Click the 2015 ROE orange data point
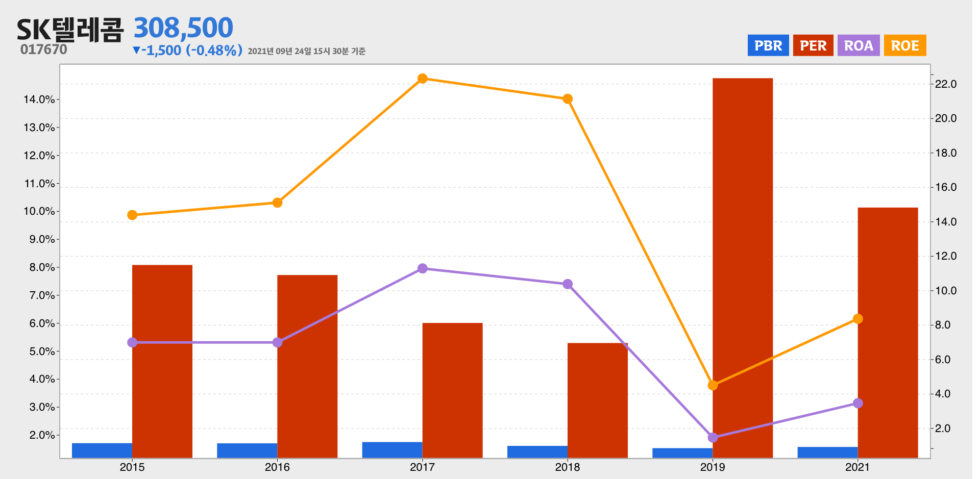Image resolution: width=980 pixels, height=479 pixels. tap(132, 215)
